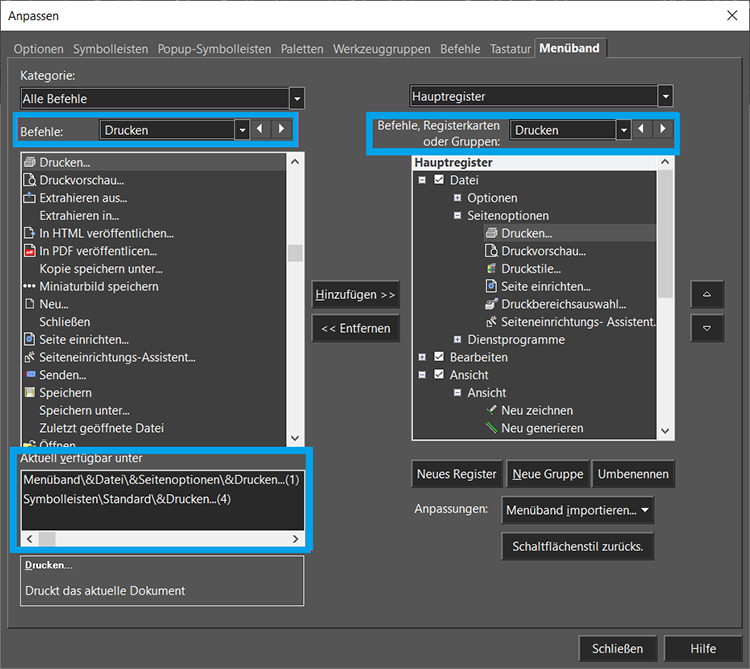Click the In HTML veröffentlichen page icon
The height and width of the screenshot is (669, 750).
30,233
